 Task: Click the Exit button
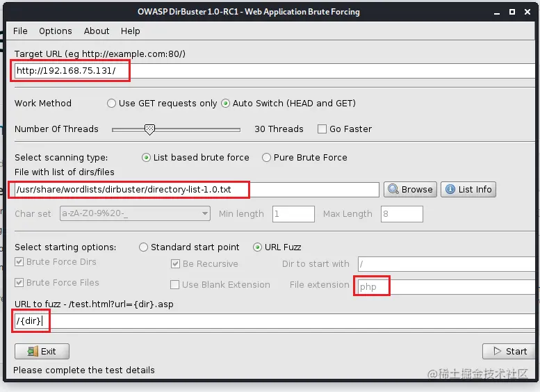42,352
